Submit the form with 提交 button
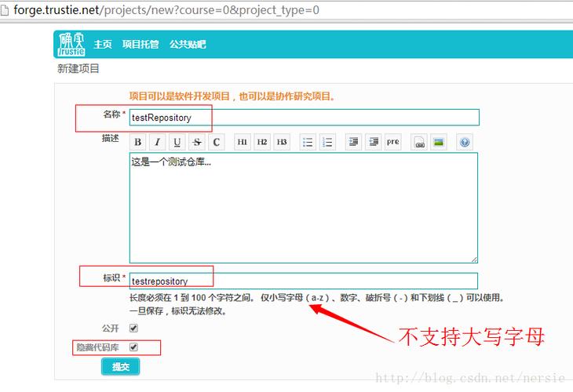The height and width of the screenshot is (392, 573). [x=121, y=366]
